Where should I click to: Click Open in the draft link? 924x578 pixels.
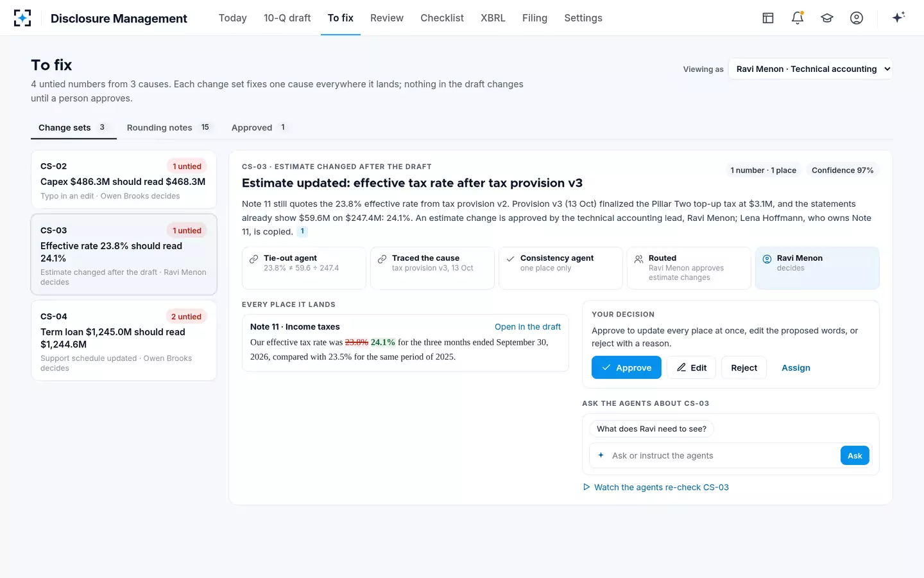click(527, 327)
